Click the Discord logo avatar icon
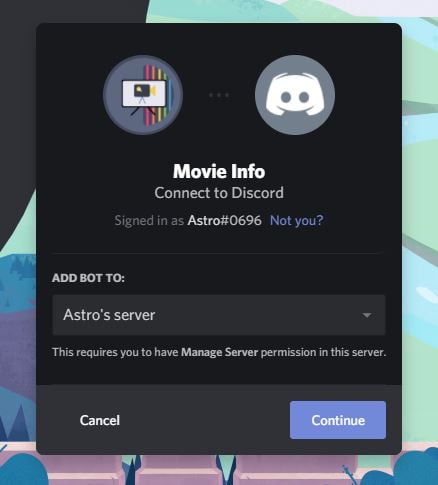 tap(295, 95)
